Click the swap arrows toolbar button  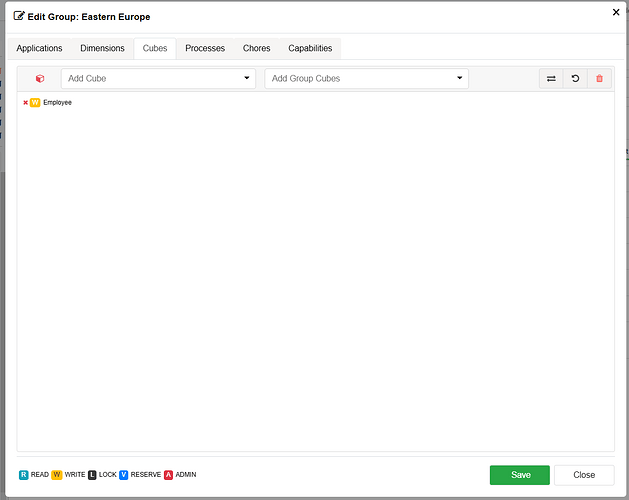(x=551, y=79)
